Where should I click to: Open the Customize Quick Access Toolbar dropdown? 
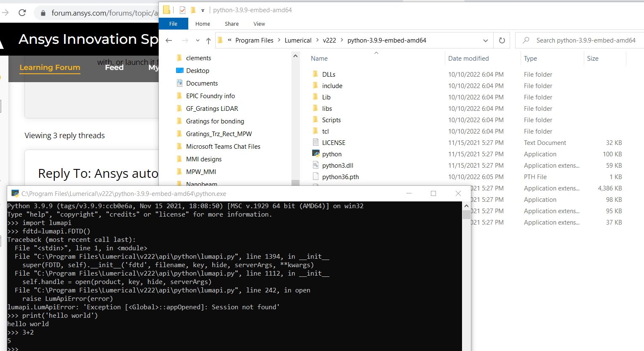pos(203,10)
